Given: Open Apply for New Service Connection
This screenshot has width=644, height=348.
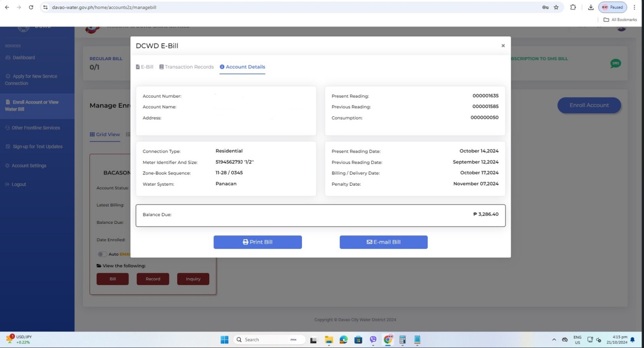Looking at the screenshot, I should click(31, 80).
